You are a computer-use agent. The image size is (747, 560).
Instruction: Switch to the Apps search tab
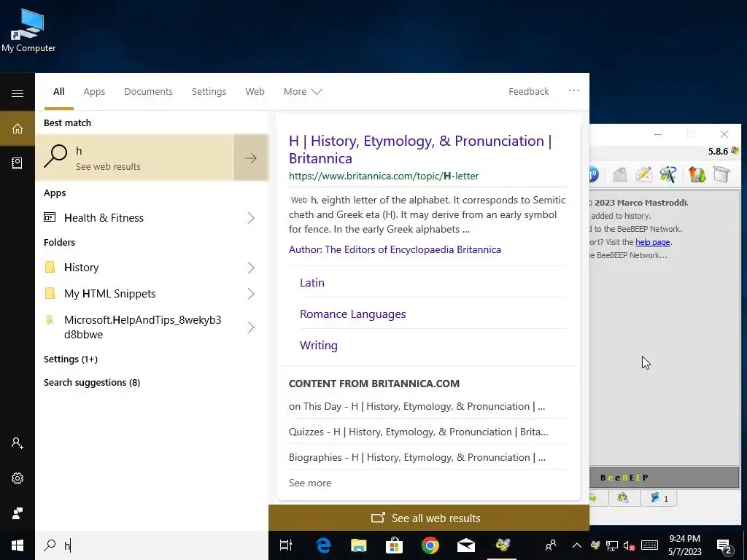(94, 91)
